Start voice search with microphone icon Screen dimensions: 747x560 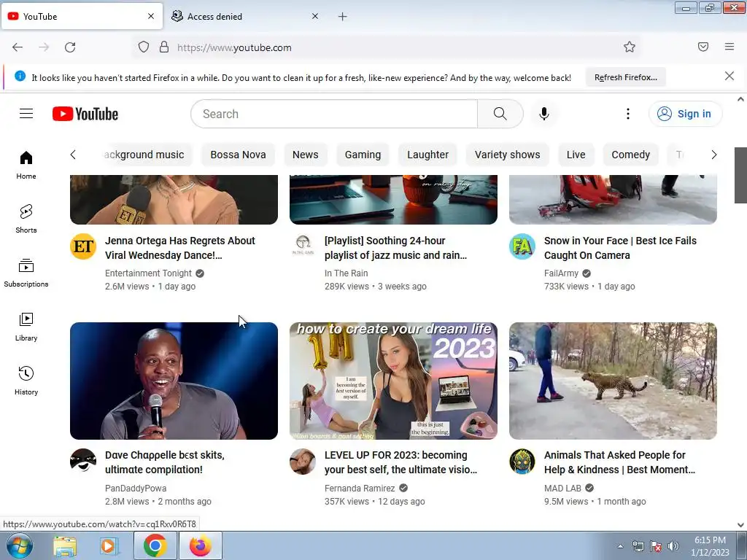pyautogui.click(x=543, y=114)
